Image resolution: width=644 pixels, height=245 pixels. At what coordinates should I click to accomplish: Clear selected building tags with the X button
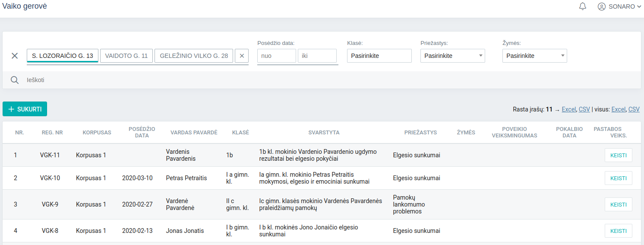click(x=242, y=56)
